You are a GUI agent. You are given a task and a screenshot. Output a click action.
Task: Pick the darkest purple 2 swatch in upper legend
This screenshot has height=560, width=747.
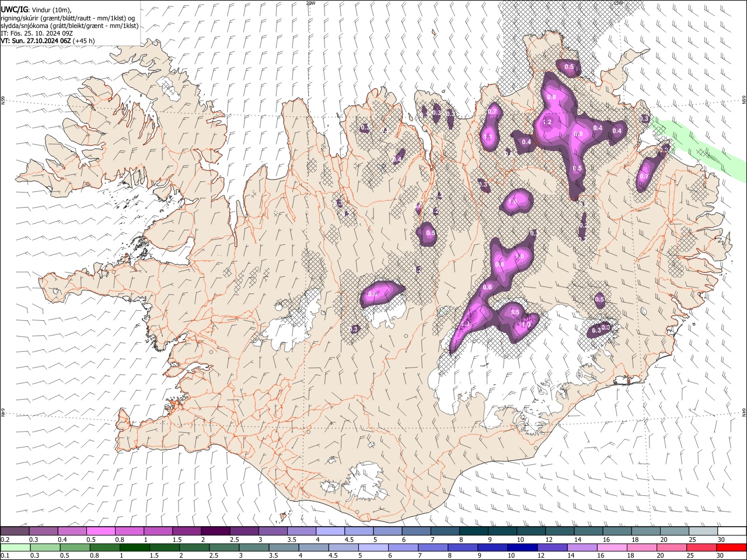point(215,531)
